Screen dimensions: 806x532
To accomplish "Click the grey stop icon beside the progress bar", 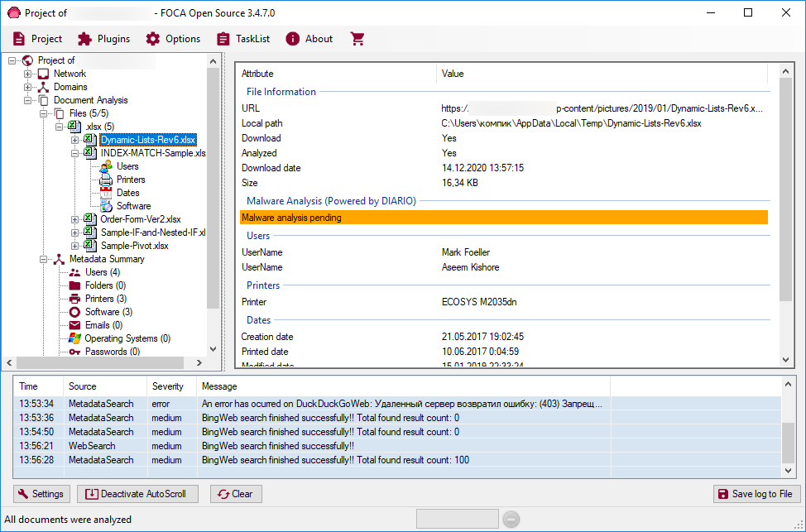I will 511,519.
